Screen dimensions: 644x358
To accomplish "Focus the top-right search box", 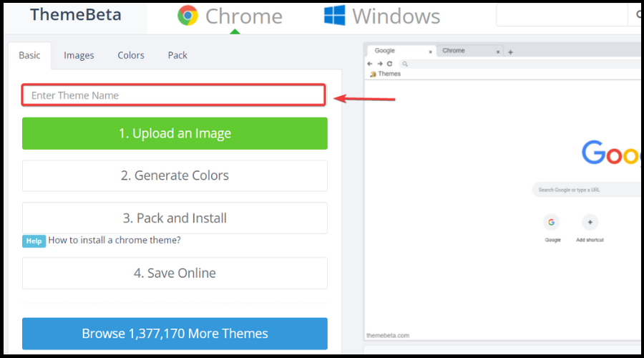I will [562, 15].
